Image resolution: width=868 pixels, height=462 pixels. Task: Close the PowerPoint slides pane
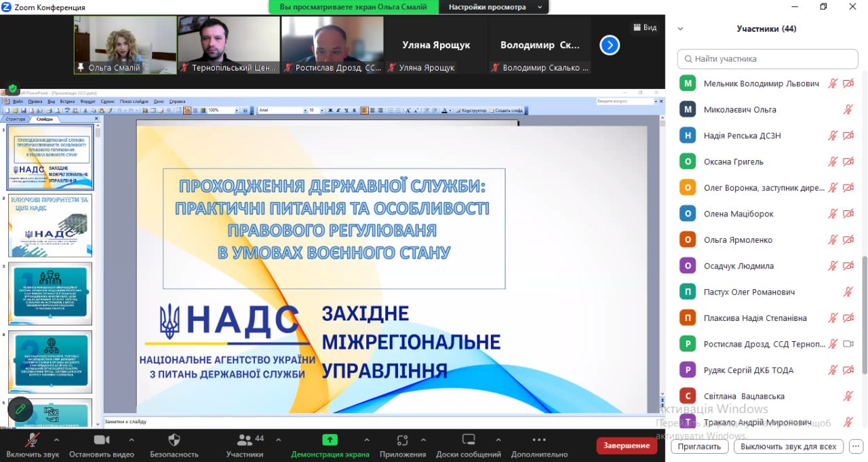click(x=96, y=119)
